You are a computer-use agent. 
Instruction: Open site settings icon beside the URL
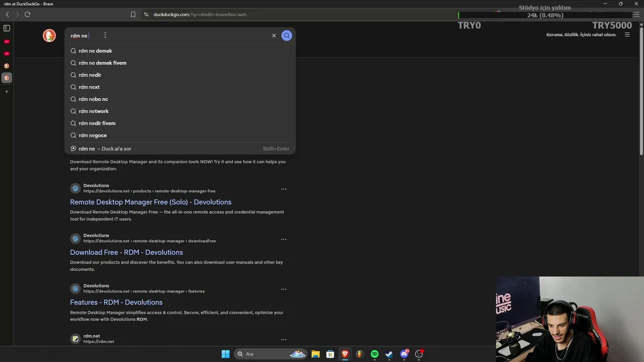(x=146, y=15)
